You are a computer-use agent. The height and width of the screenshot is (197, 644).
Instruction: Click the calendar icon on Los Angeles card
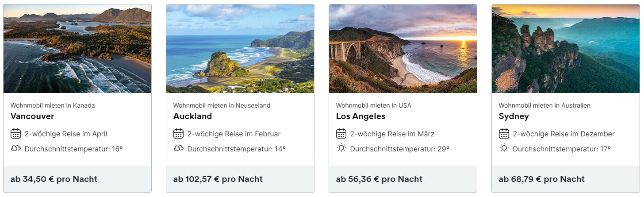tap(341, 134)
